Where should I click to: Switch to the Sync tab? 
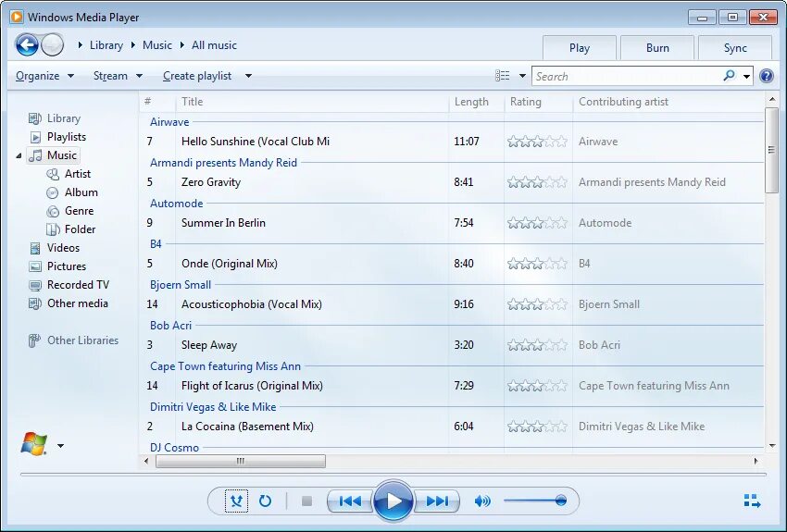coord(735,48)
